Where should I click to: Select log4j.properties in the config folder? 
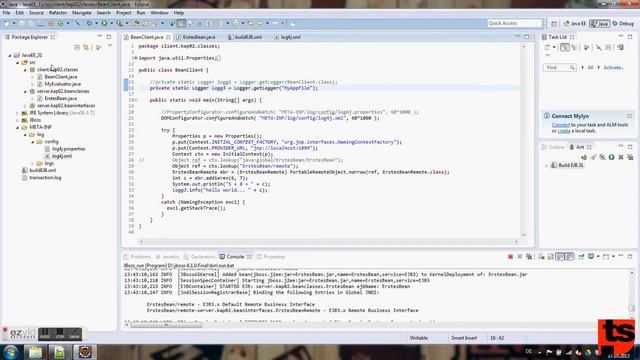pyautogui.click(x=69, y=149)
